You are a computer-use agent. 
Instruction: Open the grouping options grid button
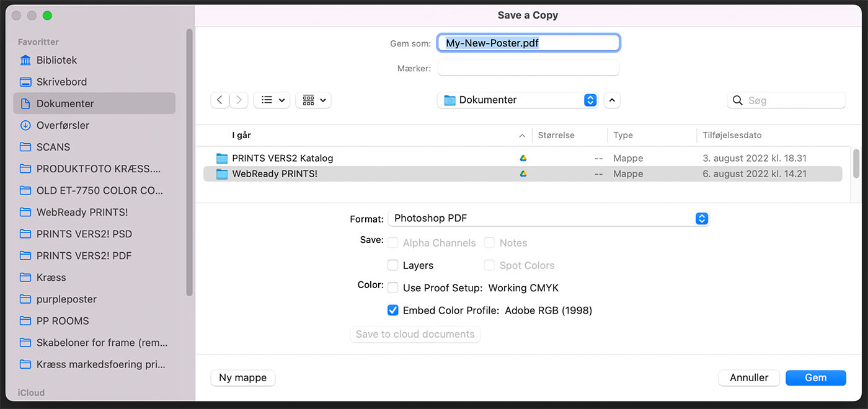313,100
